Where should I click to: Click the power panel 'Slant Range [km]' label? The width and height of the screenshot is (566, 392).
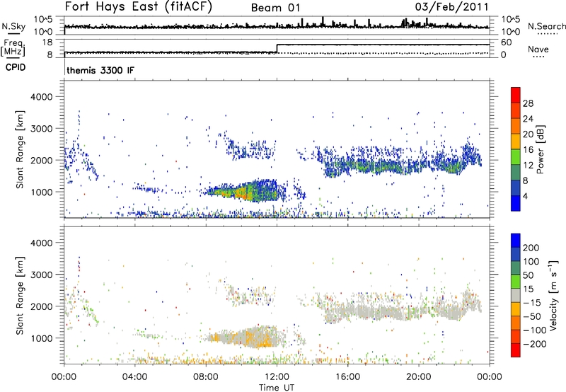(x=20, y=149)
